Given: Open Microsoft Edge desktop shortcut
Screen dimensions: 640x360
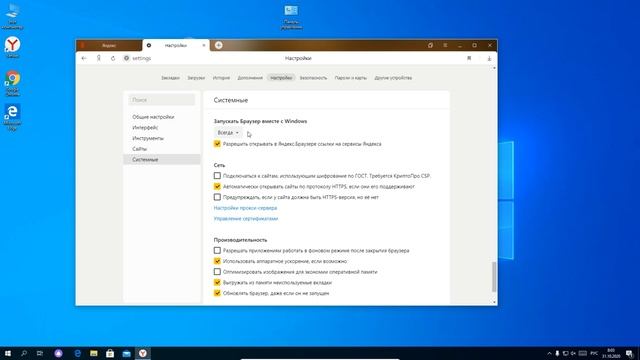Looking at the screenshot, I should pyautogui.click(x=13, y=117).
